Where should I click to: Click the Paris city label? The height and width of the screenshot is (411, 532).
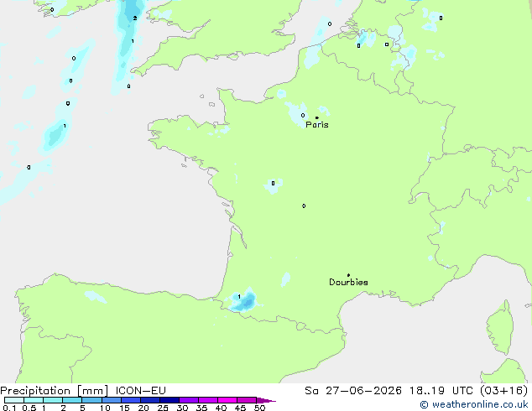317,125
